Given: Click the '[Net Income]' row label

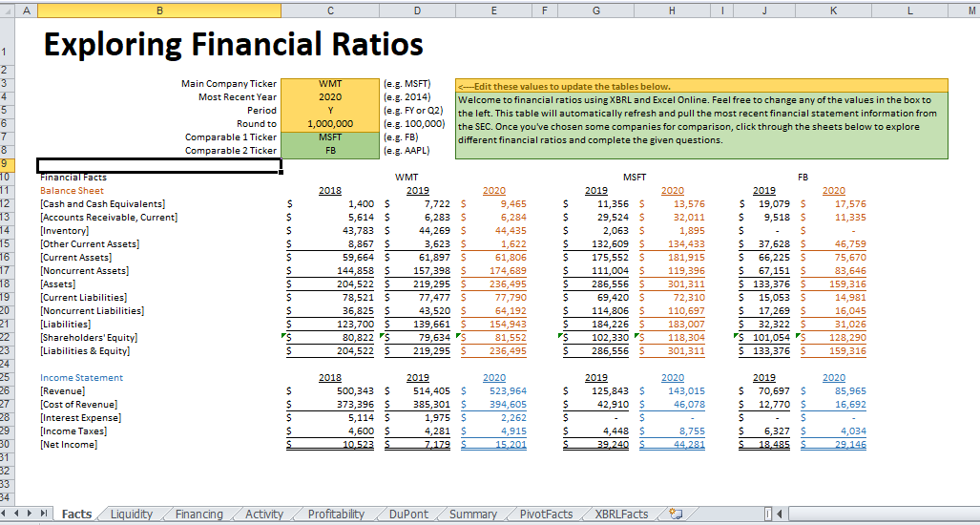Looking at the screenshot, I should pyautogui.click(x=69, y=445).
